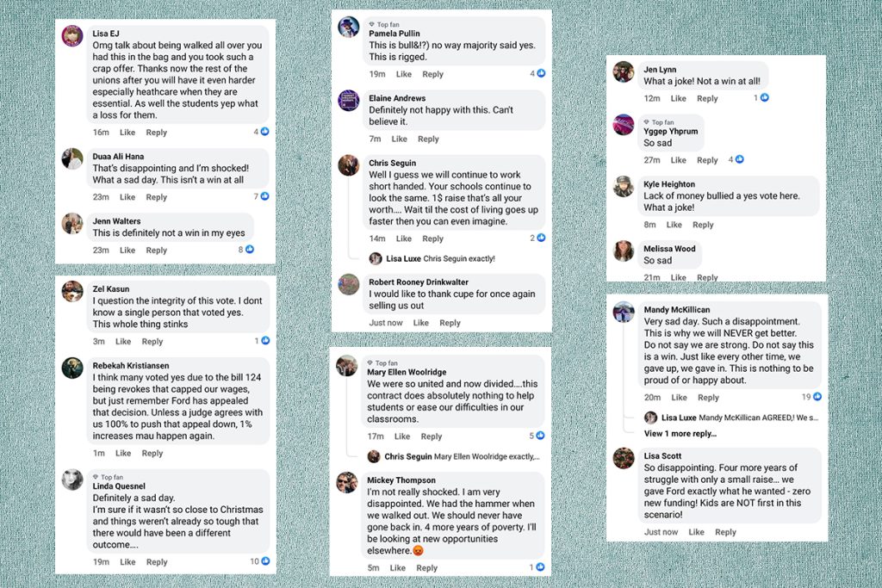The image size is (882, 588).
Task: Open Kyle Heighton's profile avatar
Action: [x=624, y=187]
